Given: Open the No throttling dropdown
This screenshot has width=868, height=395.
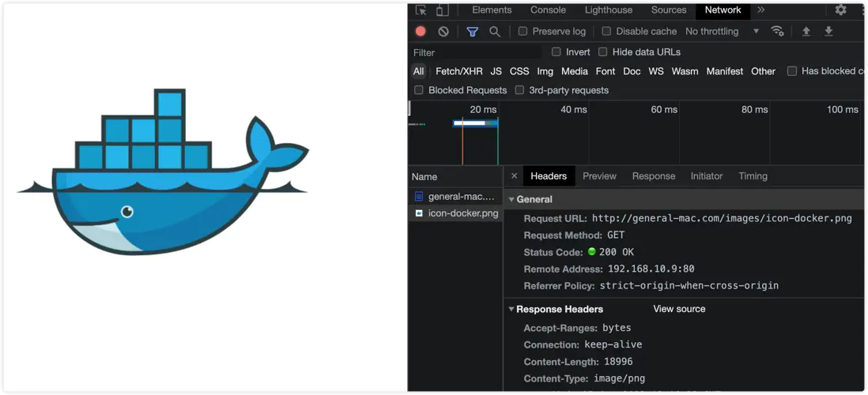Looking at the screenshot, I should tap(722, 32).
